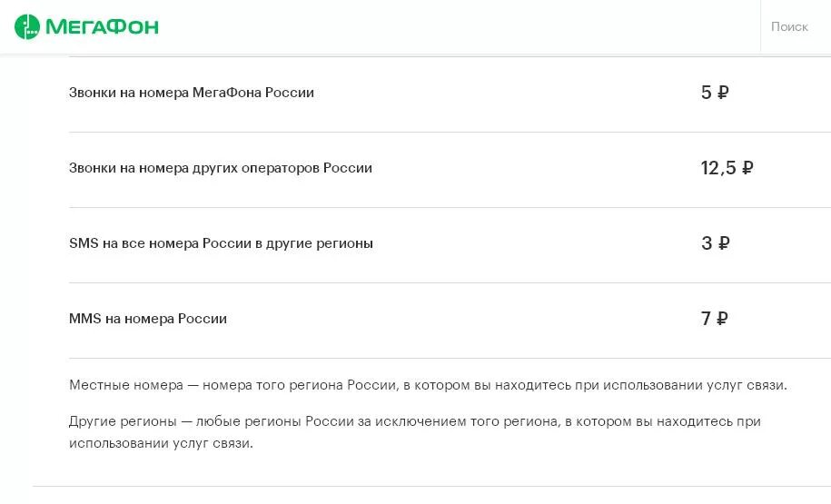
Task: Click the ruble sign after the 5
Action: pos(723,93)
